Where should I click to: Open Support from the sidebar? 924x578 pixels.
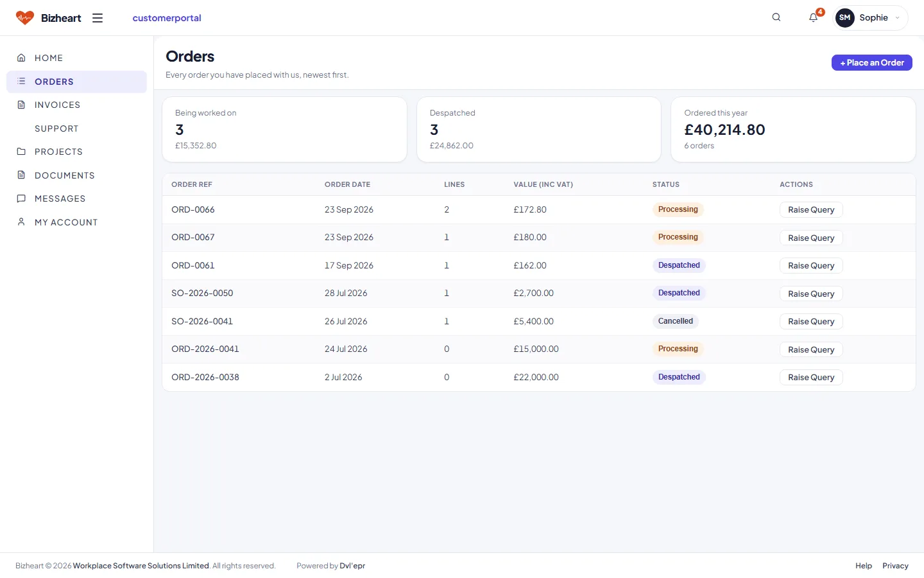(x=76, y=128)
